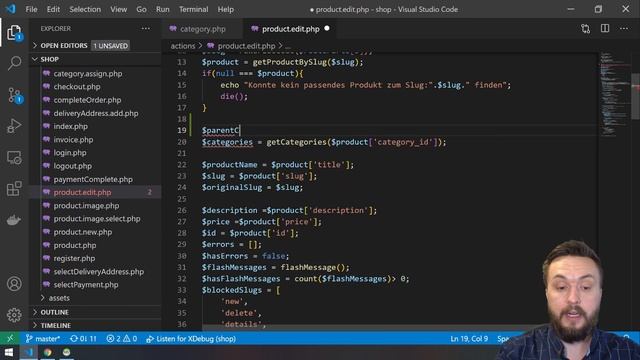Open product.image.select.php file

(97, 218)
